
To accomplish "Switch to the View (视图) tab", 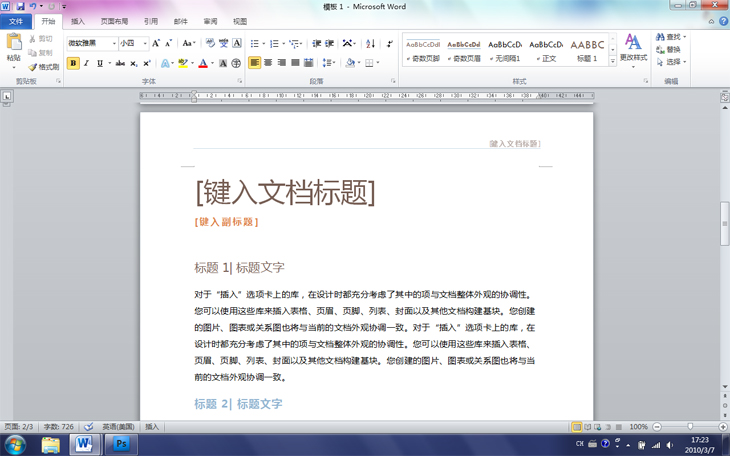I will [240, 21].
